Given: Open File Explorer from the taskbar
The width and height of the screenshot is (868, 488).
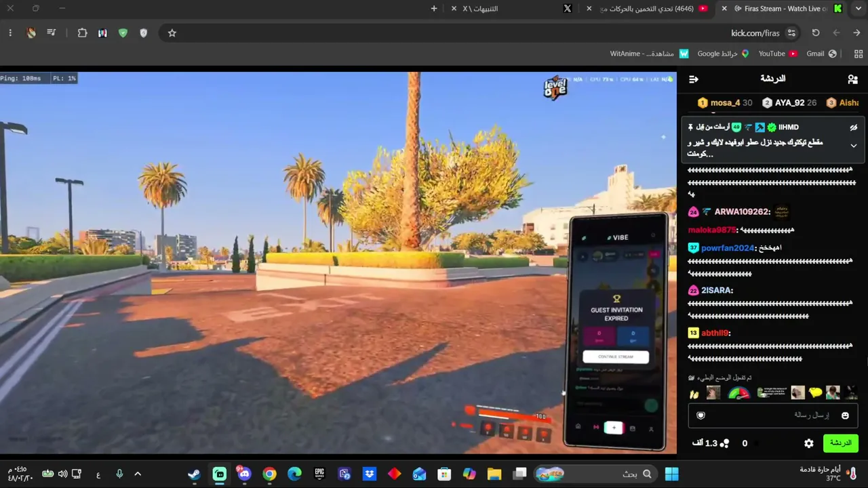Looking at the screenshot, I should 494,474.
